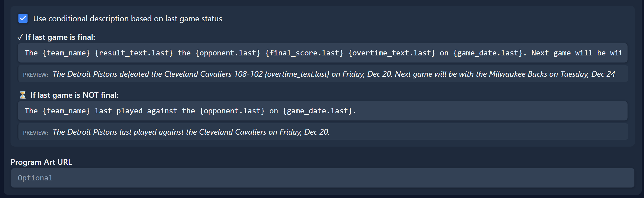
Task: Click the 'Use conditional description' label text
Action: (127, 19)
